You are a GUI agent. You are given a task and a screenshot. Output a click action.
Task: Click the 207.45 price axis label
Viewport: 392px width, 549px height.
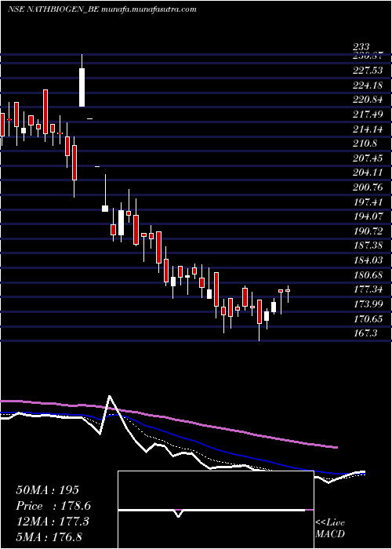[368, 158]
